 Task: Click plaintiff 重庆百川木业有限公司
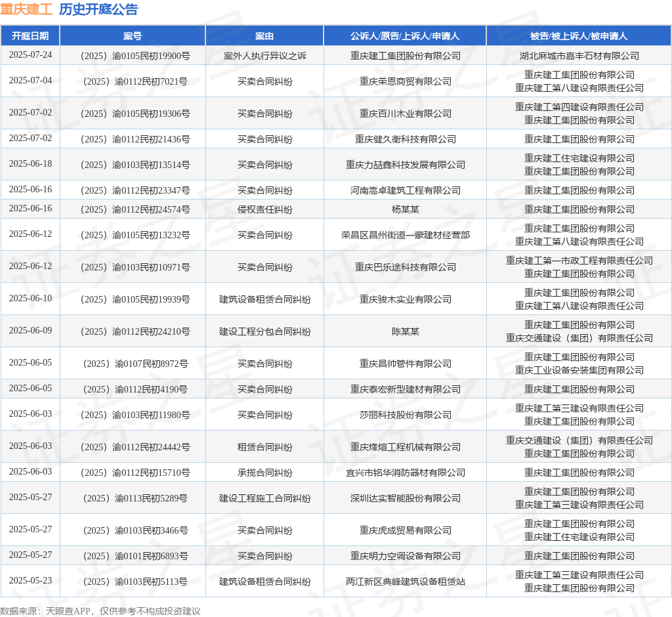[x=406, y=114]
